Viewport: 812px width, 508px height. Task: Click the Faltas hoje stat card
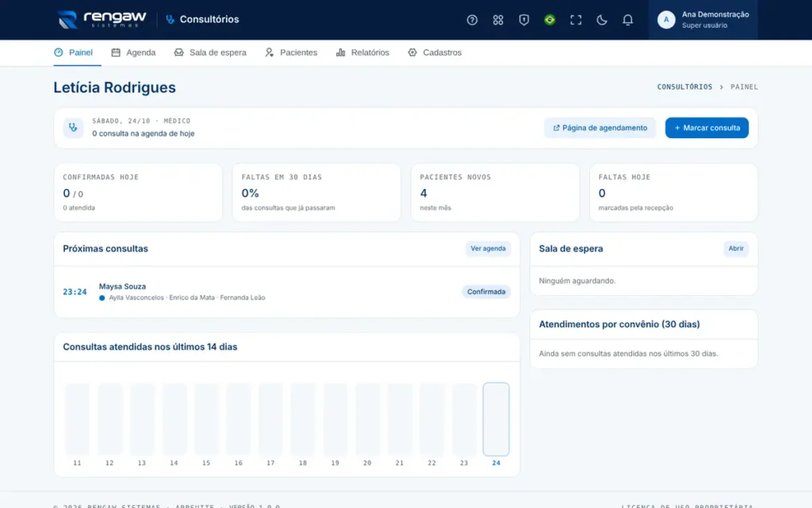[674, 192]
